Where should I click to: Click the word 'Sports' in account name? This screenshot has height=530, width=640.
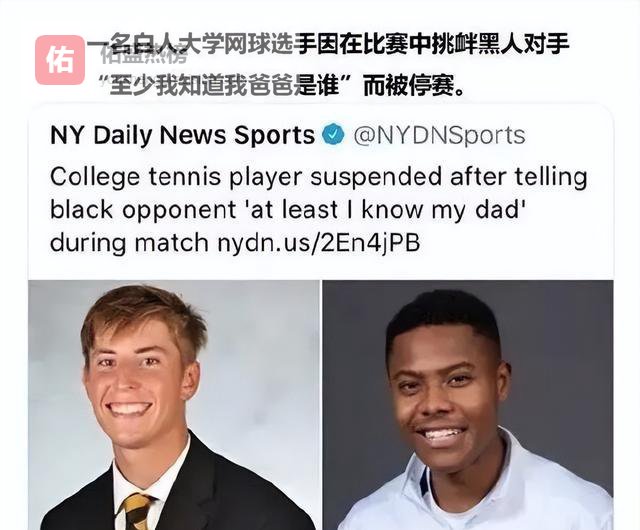click(x=274, y=136)
